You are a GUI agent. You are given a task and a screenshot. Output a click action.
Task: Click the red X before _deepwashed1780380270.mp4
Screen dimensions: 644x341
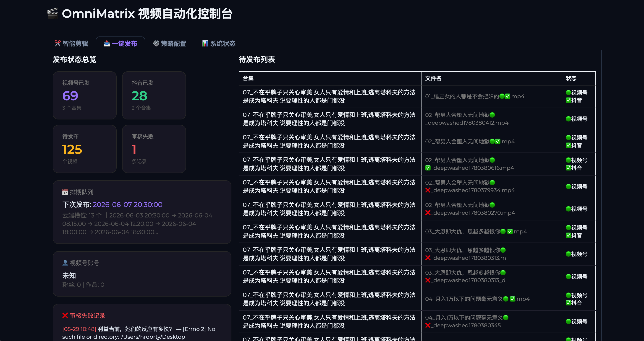[428, 213]
